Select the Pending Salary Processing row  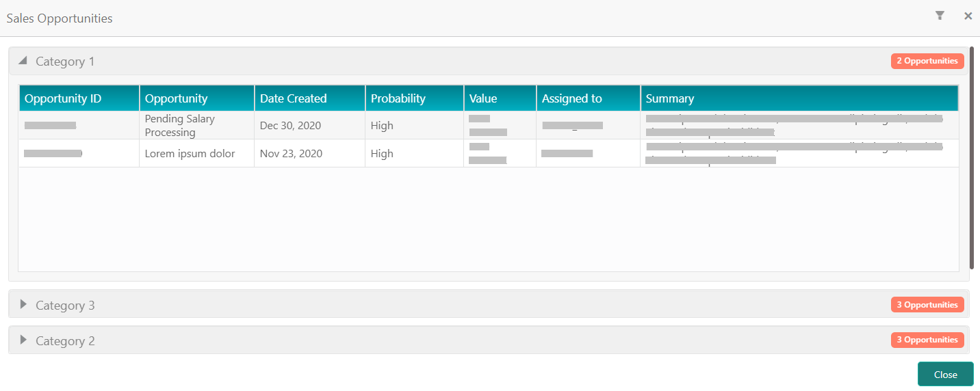(x=489, y=125)
